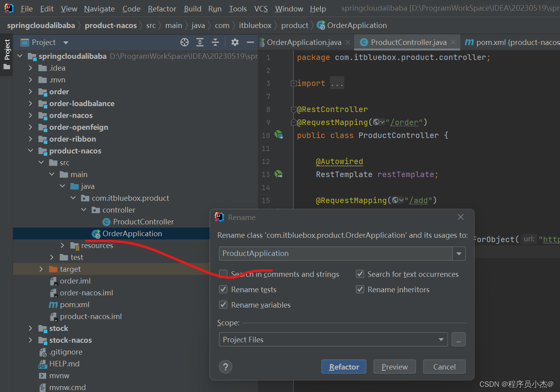
Task: Click the URL globe icon beside "/order"
Action: pyautogui.click(x=379, y=122)
